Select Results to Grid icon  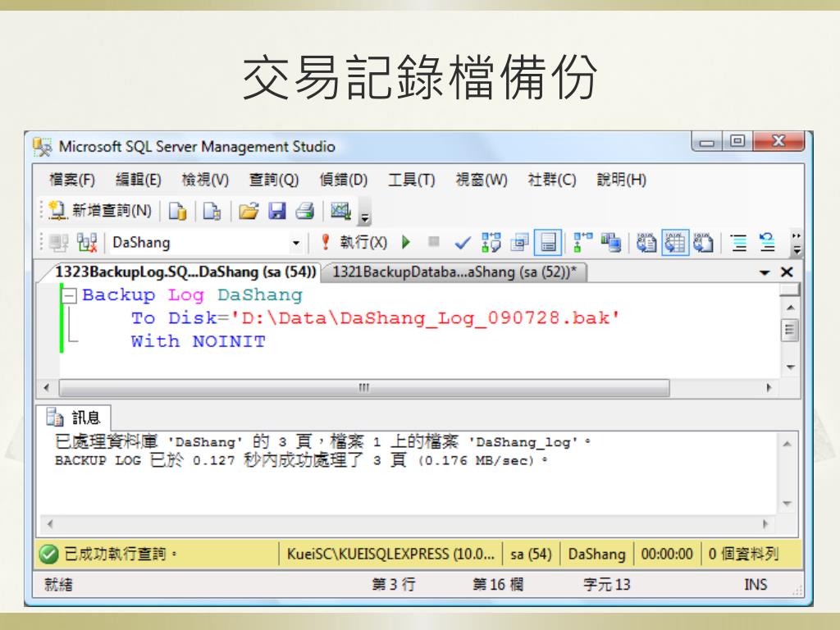(675, 243)
